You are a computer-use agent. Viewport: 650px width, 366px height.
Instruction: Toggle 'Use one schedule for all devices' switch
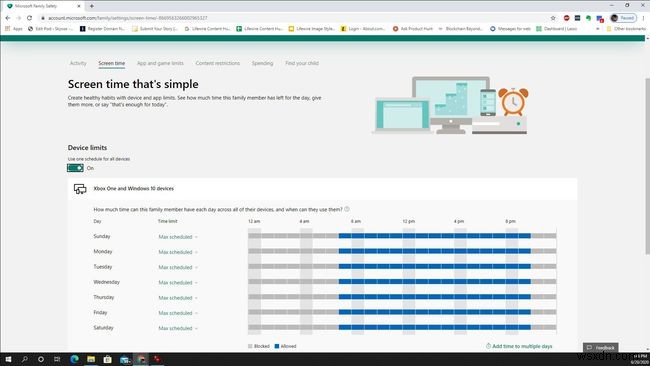75,168
